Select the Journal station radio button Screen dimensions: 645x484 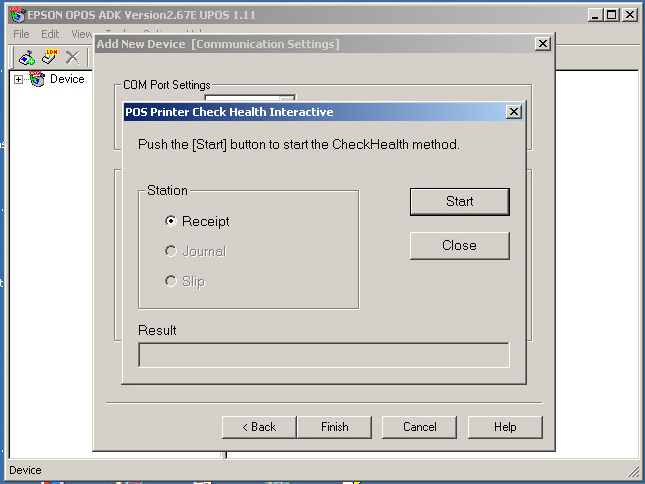[171, 251]
